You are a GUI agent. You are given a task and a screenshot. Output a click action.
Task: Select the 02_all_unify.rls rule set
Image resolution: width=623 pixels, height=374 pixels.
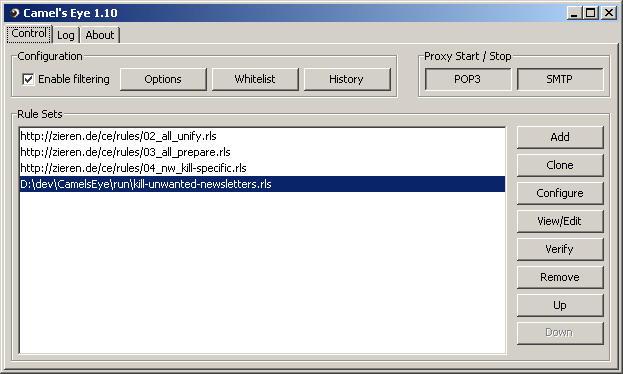click(262, 136)
